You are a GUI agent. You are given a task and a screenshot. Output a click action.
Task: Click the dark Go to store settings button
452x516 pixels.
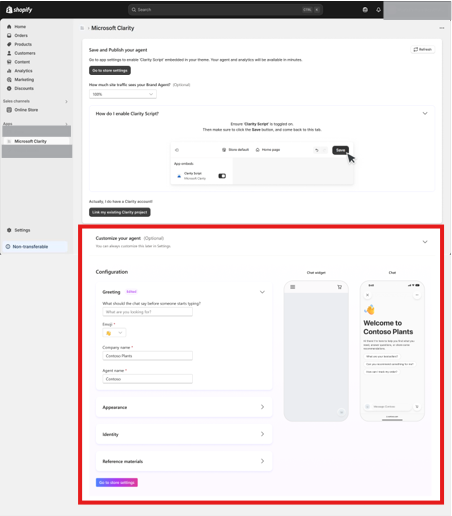[x=110, y=70]
